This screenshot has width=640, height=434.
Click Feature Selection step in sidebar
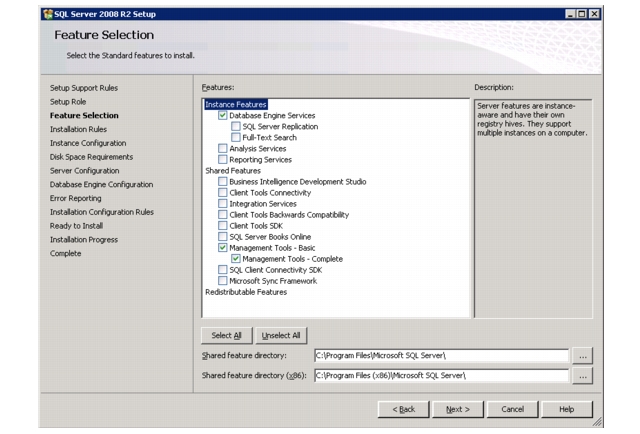[x=84, y=116]
